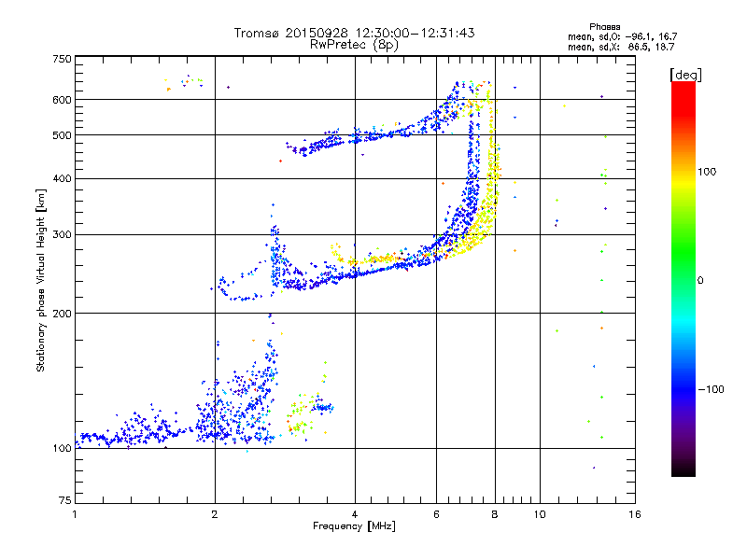Click the colorbar tick label "100"
Viewport: 747px width, 560px height.
coord(707,172)
